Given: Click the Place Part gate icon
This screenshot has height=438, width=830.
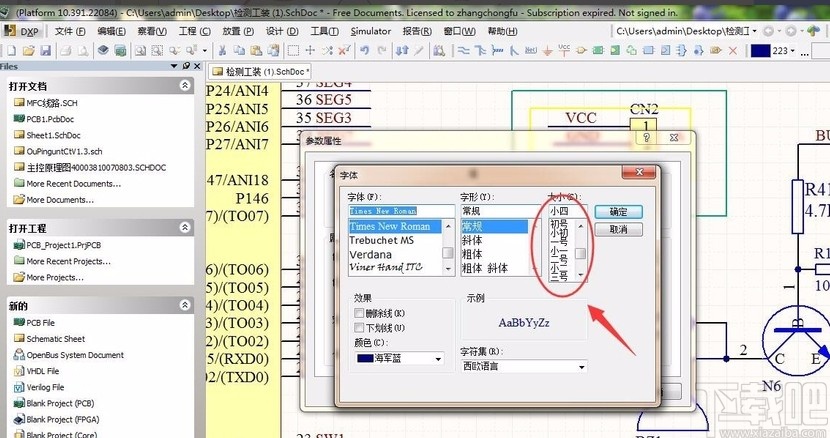Looking at the screenshot, I should [x=581, y=51].
